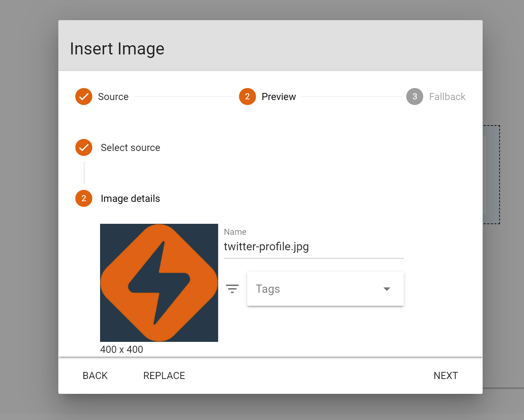Viewport: 524px width, 420px height.
Task: Click the Preview step number 2 icon
Action: (248, 97)
